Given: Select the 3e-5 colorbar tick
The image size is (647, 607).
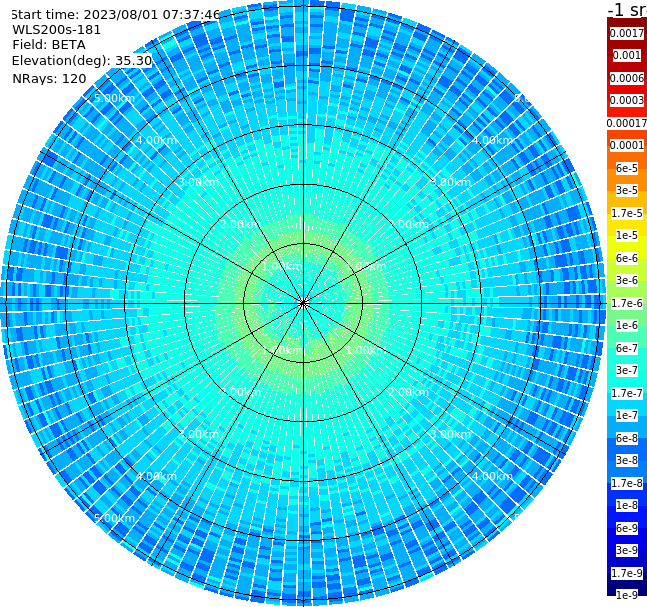Looking at the screenshot, I should (x=627, y=190).
